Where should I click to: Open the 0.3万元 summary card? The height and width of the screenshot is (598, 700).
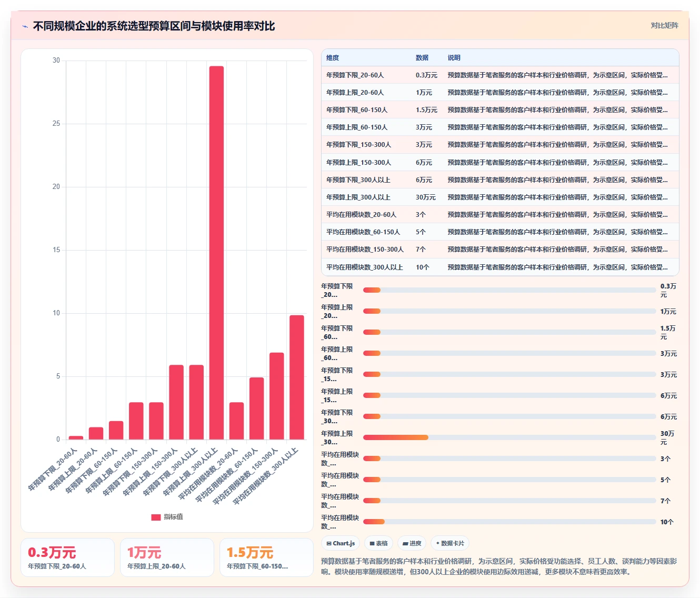pos(67,557)
